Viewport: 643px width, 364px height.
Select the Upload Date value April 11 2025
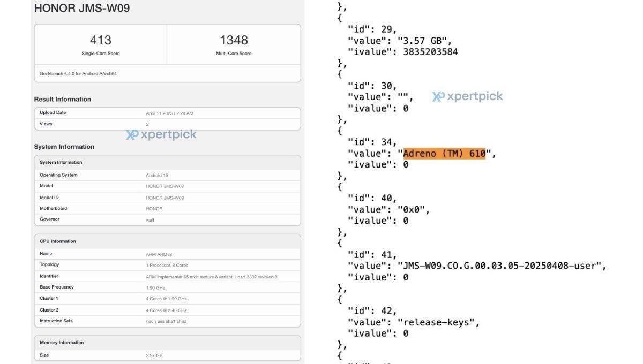170,113
